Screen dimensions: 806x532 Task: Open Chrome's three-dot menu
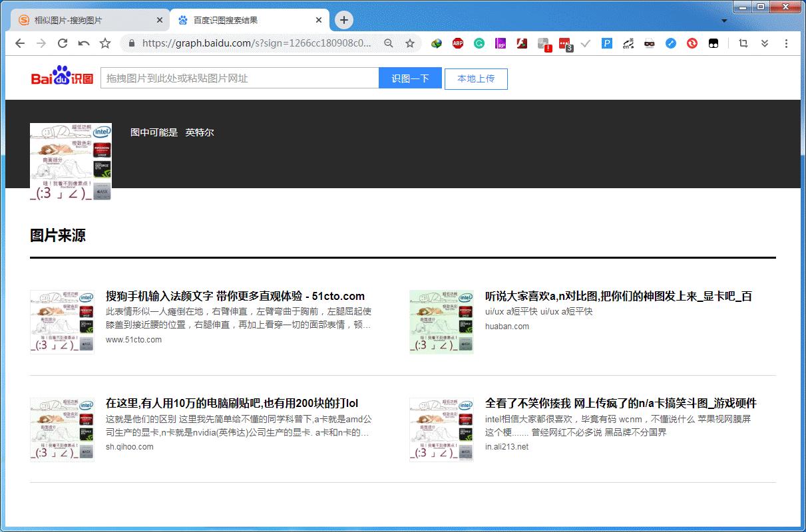[787, 43]
